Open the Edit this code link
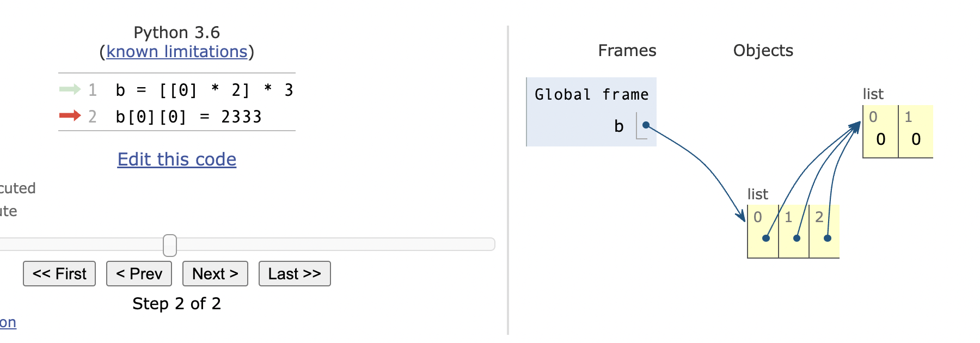Viewport: 980px width, 343px height. [x=177, y=160]
